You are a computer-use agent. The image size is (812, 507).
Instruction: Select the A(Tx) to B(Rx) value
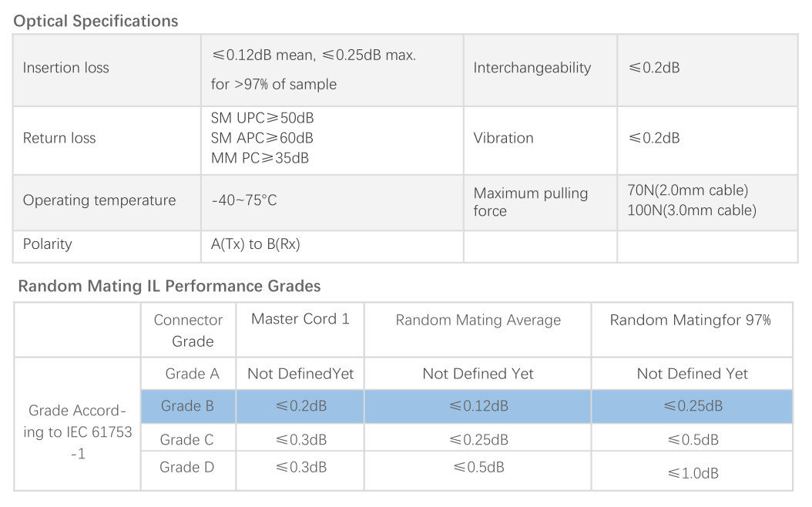tap(256, 244)
